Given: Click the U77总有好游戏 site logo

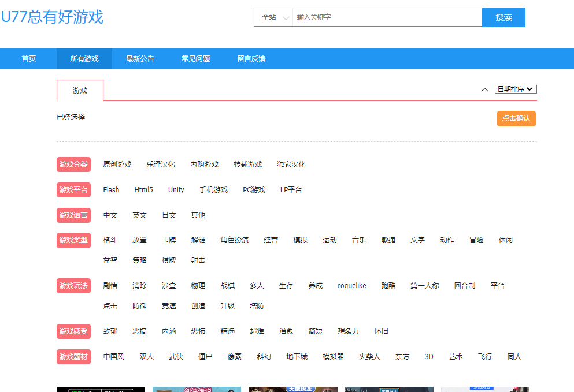Looking at the screenshot, I should [52, 17].
